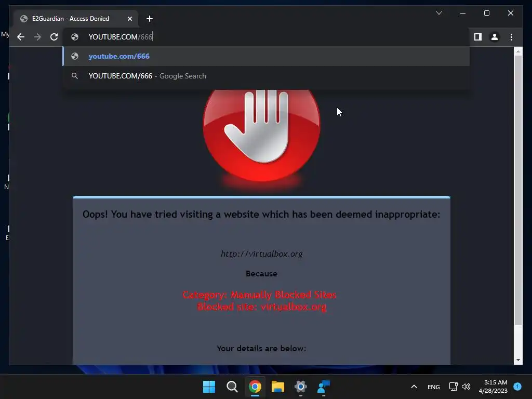Open File Explorer from taskbar
532x399 pixels.
coord(278,387)
